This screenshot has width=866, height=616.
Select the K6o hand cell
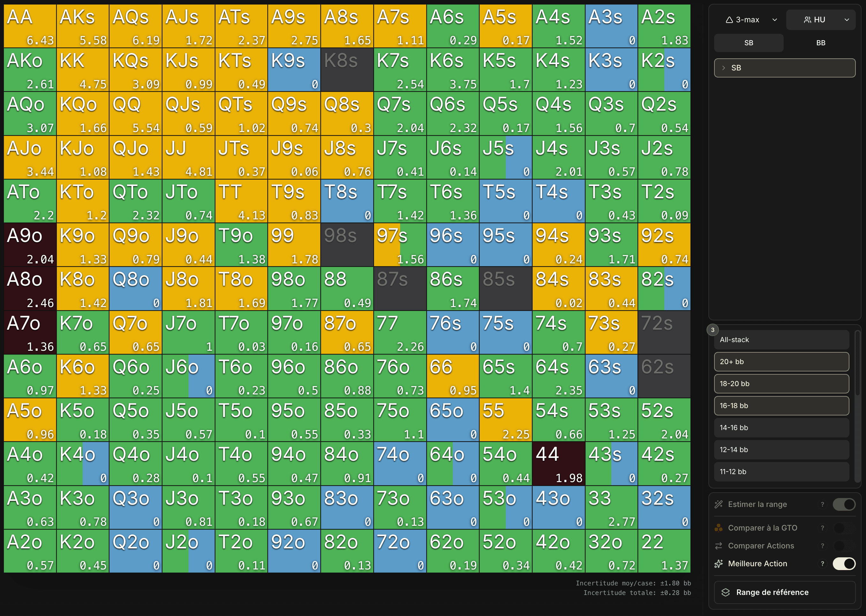(83, 376)
